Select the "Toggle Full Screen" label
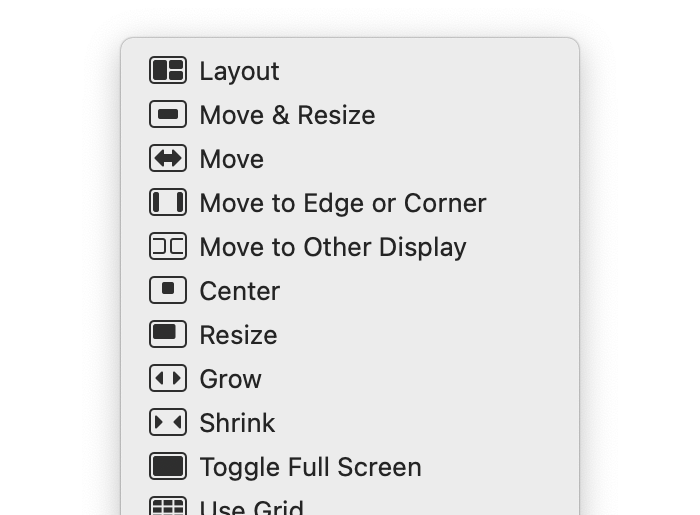 [310, 467]
